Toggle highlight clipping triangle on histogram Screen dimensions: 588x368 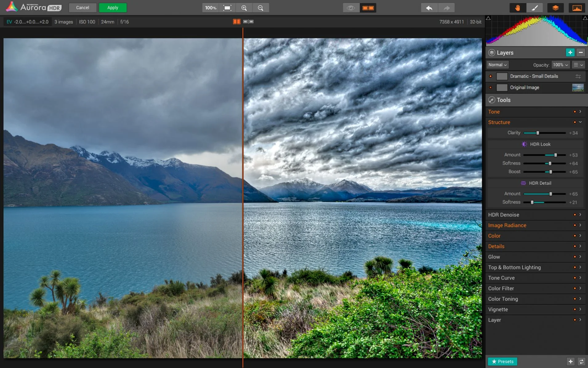(x=585, y=18)
